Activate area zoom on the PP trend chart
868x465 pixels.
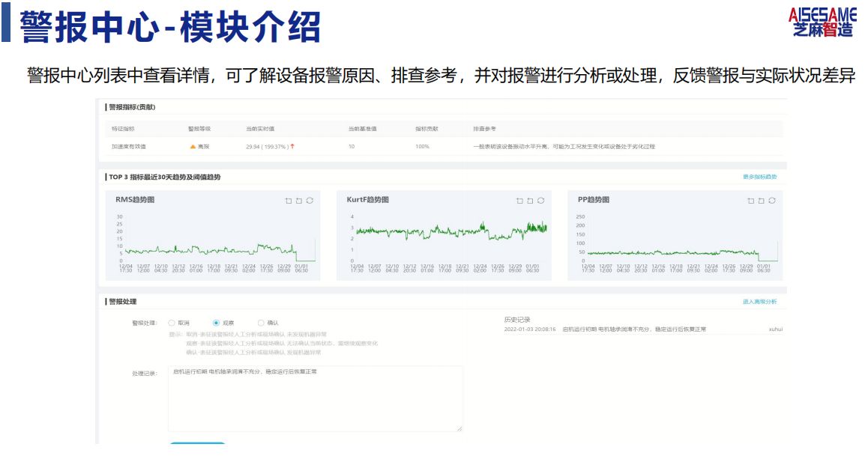(x=750, y=201)
